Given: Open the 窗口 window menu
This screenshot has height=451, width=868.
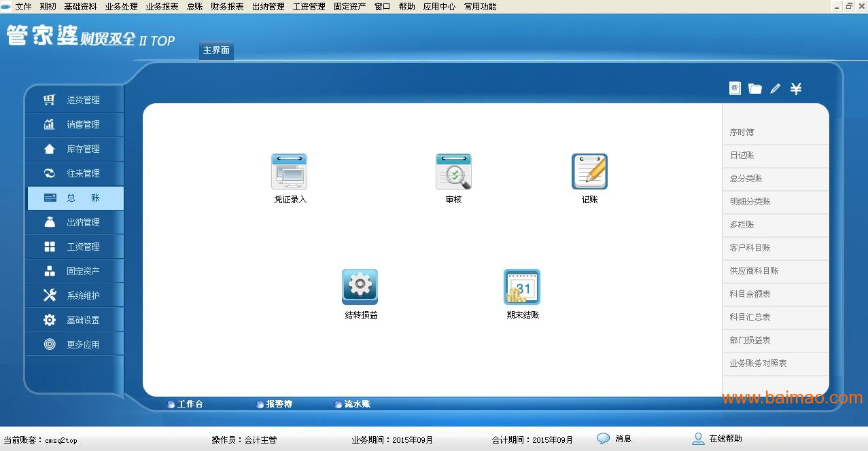Looking at the screenshot, I should (x=381, y=7).
